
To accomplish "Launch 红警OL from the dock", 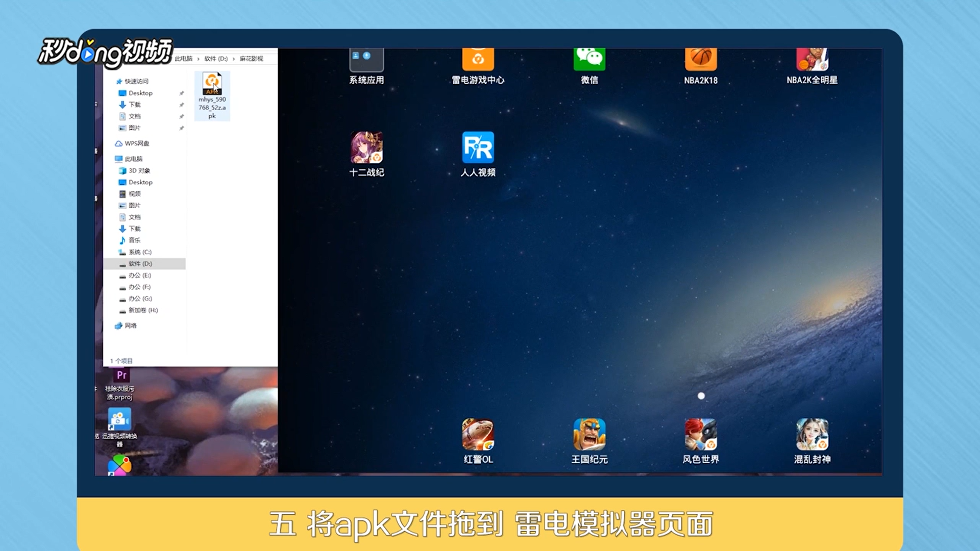I will (478, 435).
